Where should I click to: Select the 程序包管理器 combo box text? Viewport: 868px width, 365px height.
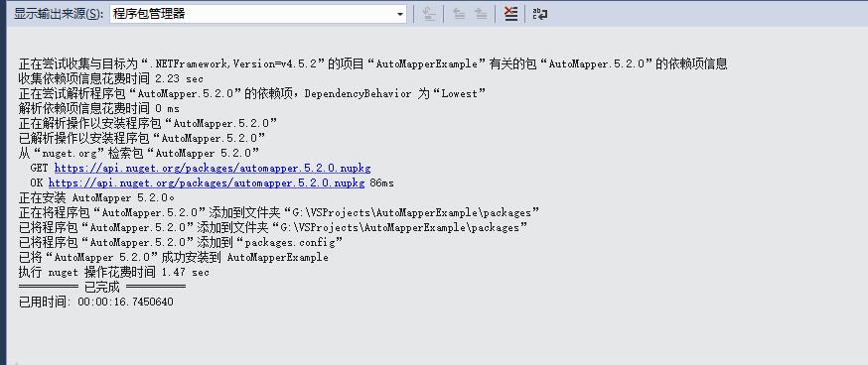[x=149, y=14]
